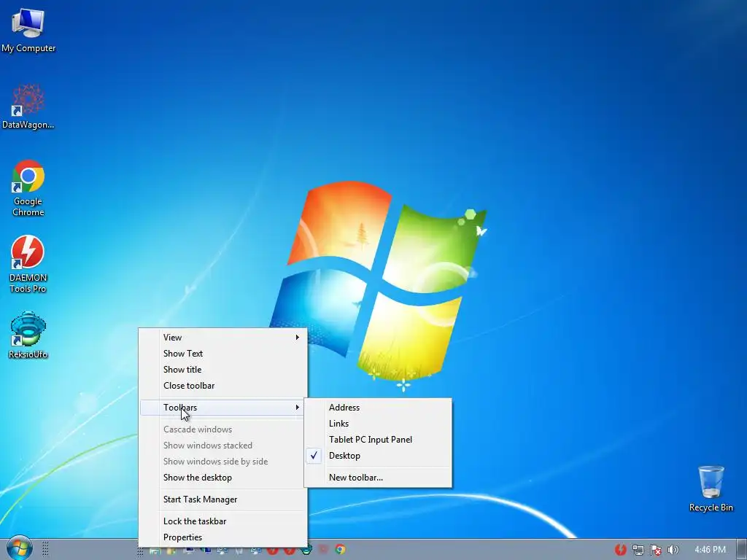
Task: Open the Windows Start menu orb
Action: 20,548
